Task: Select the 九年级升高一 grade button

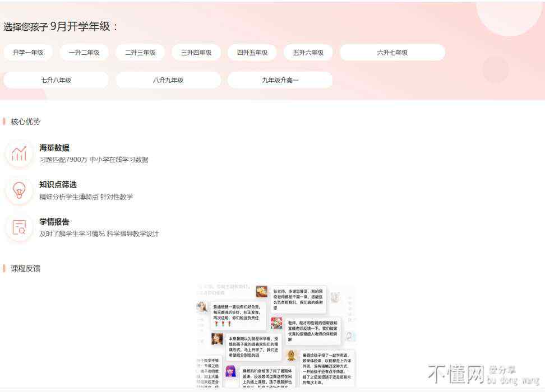Action: 280,80
